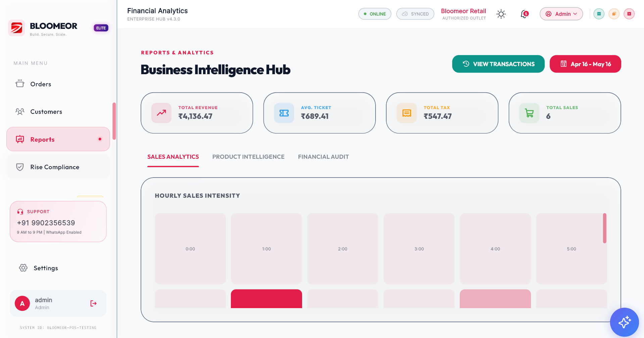Click the ONLINE status badge

tap(375, 14)
